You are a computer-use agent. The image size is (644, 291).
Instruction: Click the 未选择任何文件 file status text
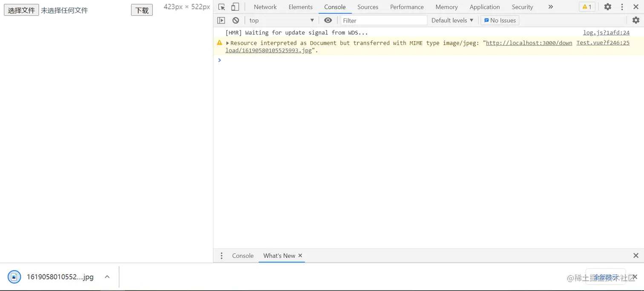click(64, 10)
